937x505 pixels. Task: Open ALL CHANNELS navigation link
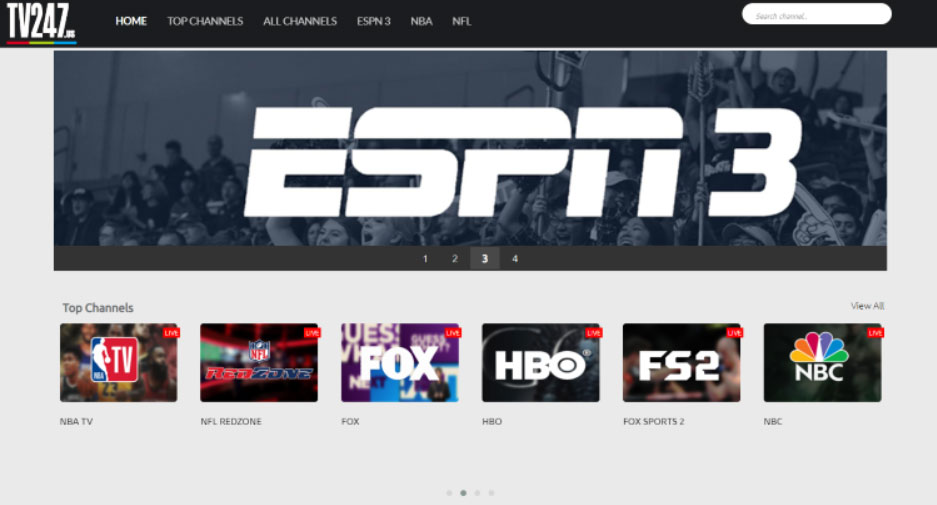(300, 21)
